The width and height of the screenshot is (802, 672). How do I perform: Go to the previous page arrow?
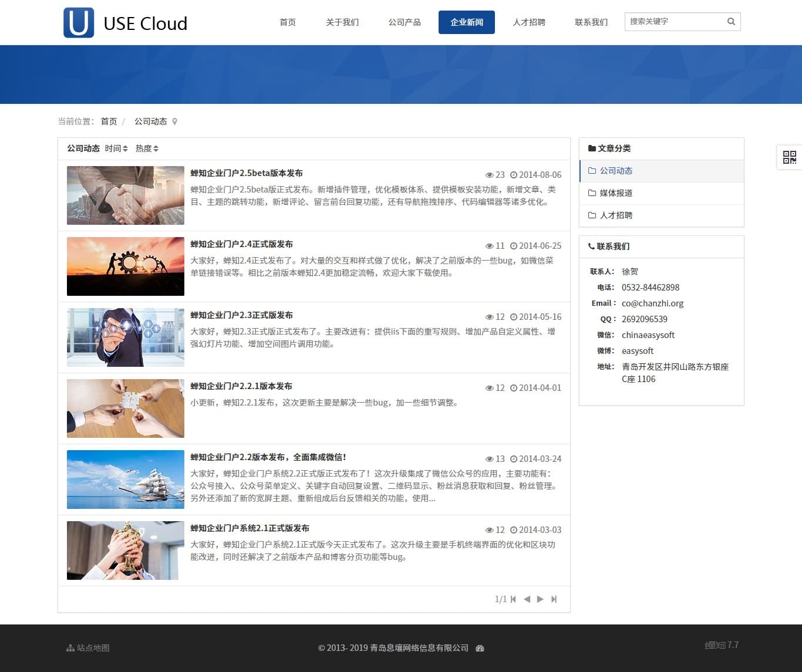tap(527, 599)
